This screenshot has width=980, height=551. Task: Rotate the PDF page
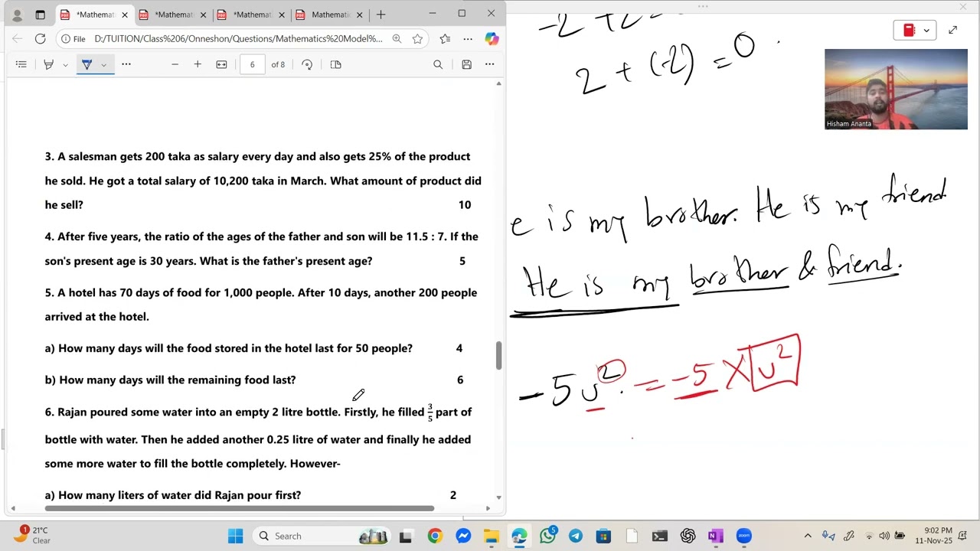(x=307, y=64)
